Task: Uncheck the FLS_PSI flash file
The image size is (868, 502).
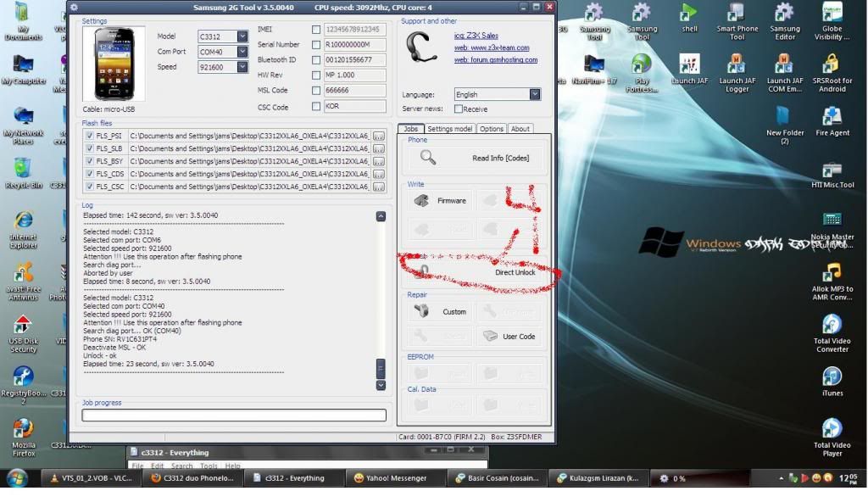Action: [x=90, y=135]
